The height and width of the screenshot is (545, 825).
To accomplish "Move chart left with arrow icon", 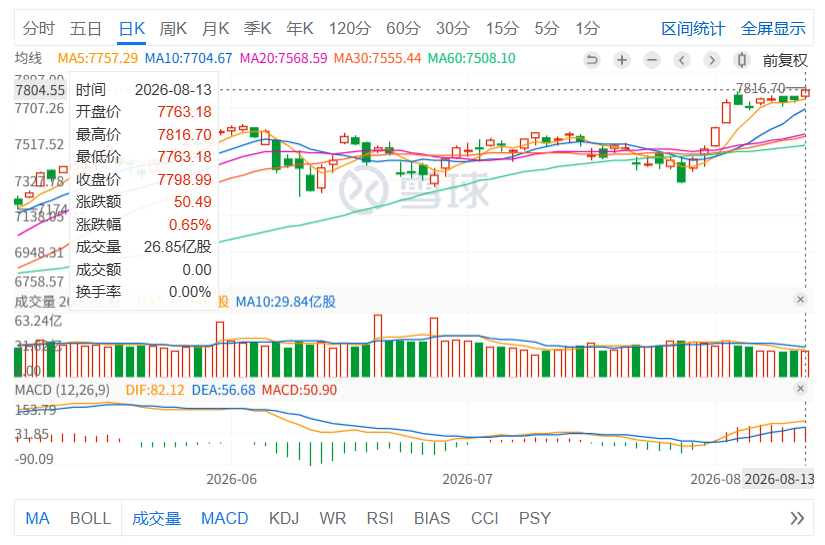I will 682,60.
